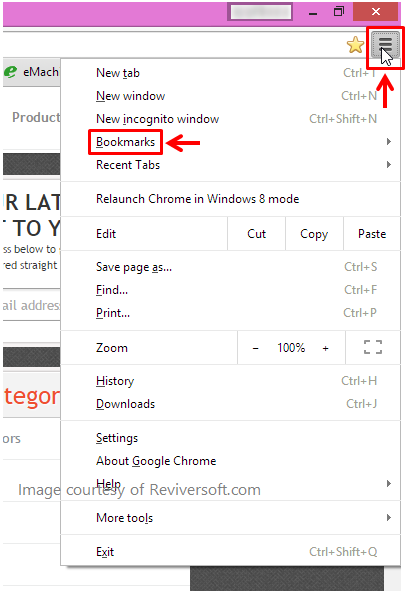
Task: Decrease zoom with the minus button
Action: tap(256, 348)
